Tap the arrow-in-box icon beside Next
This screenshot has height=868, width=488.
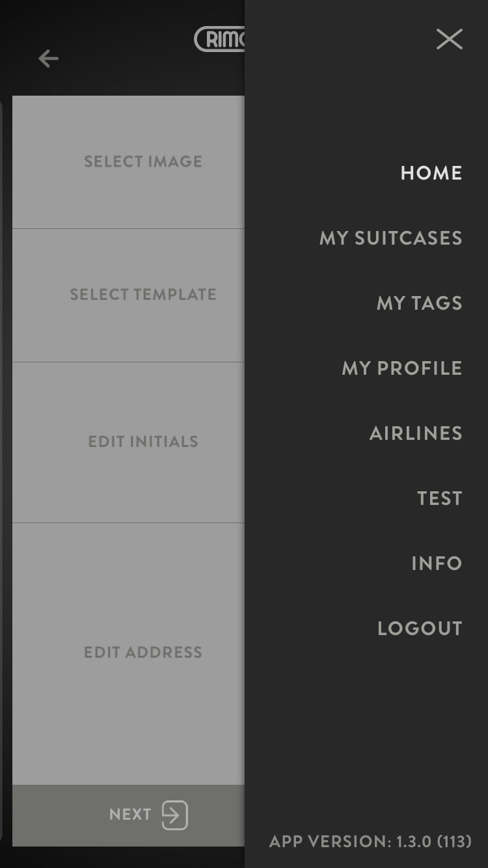pyautogui.click(x=174, y=815)
